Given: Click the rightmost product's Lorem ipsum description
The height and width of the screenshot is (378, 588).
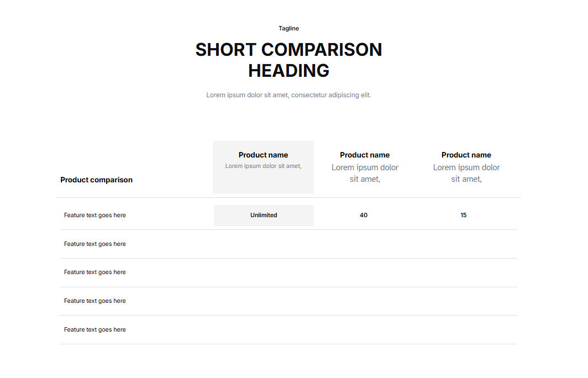Looking at the screenshot, I should (466, 173).
